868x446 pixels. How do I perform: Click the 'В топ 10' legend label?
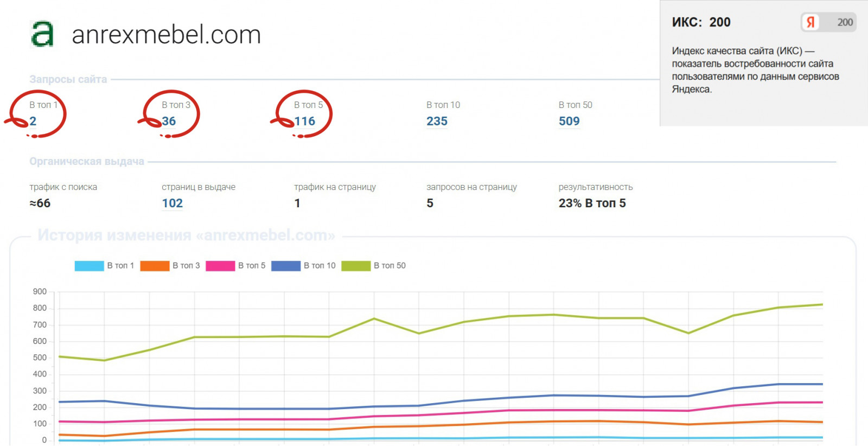(x=320, y=266)
